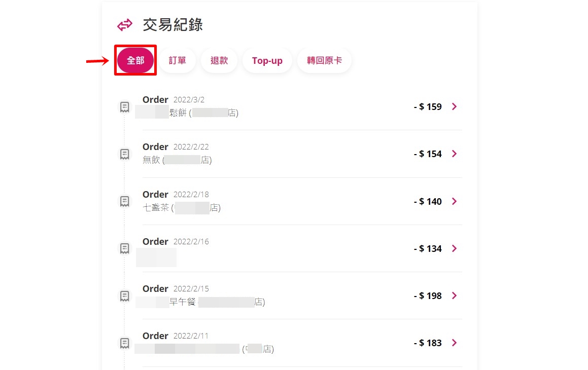Switch to the 訂單 filter tab
Screen dimensions: 588x370
click(178, 60)
